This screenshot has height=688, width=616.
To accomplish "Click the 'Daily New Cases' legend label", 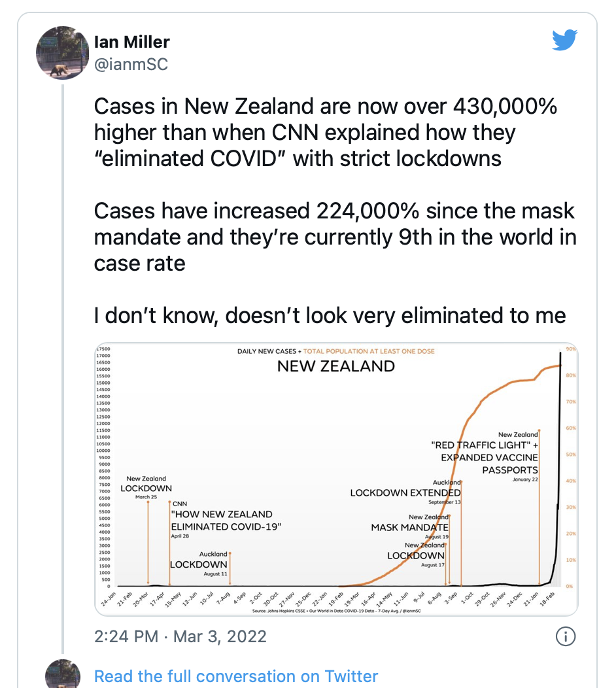I will coord(267,351).
